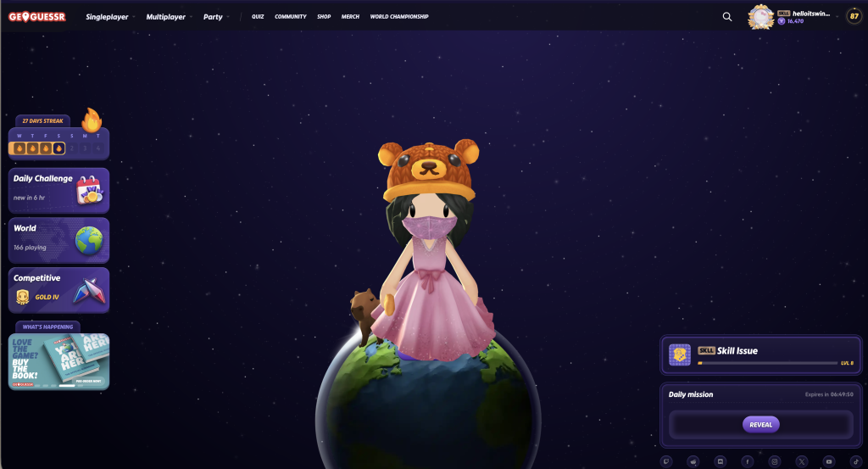Click the Reveal daily mission button
This screenshot has width=868, height=469.
pos(760,425)
